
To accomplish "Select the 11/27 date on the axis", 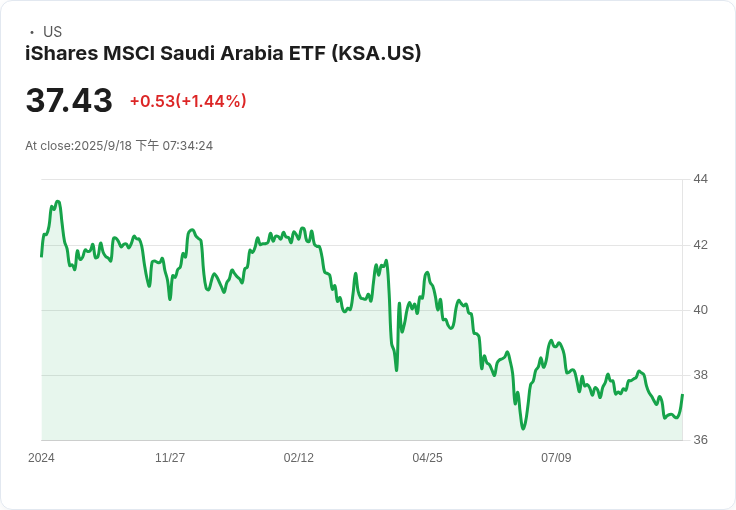I will coord(170,458).
